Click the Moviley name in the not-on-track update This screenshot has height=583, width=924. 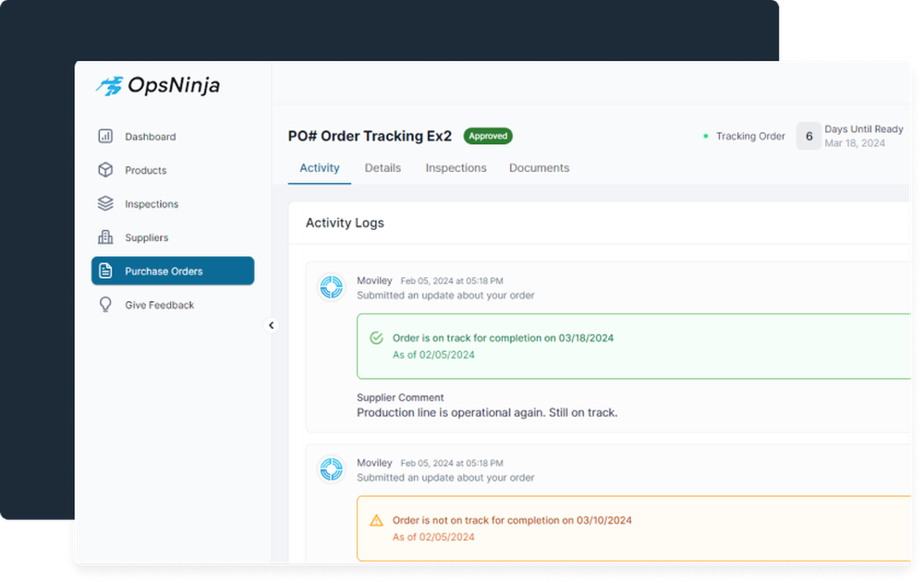(374, 463)
